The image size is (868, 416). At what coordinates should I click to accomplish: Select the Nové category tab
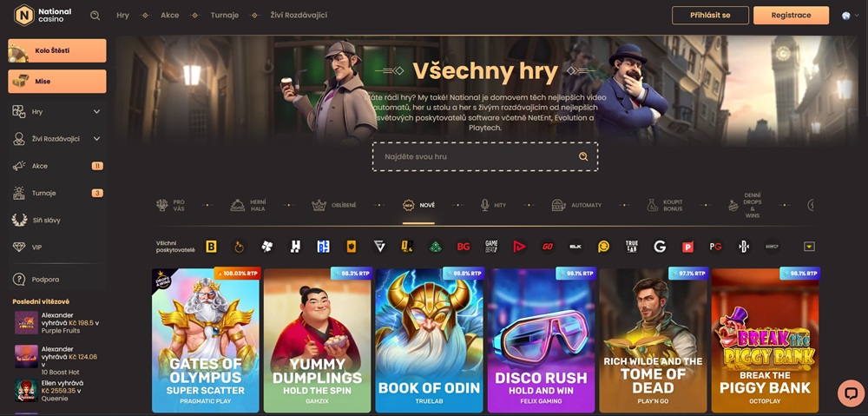[x=418, y=206]
